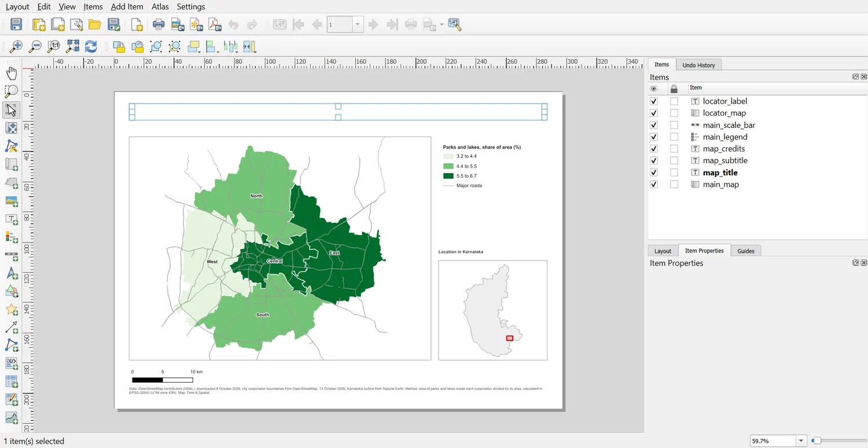The width and height of the screenshot is (868, 448).
Task: Open the zoom level dropdown arrow
Action: pos(801,441)
